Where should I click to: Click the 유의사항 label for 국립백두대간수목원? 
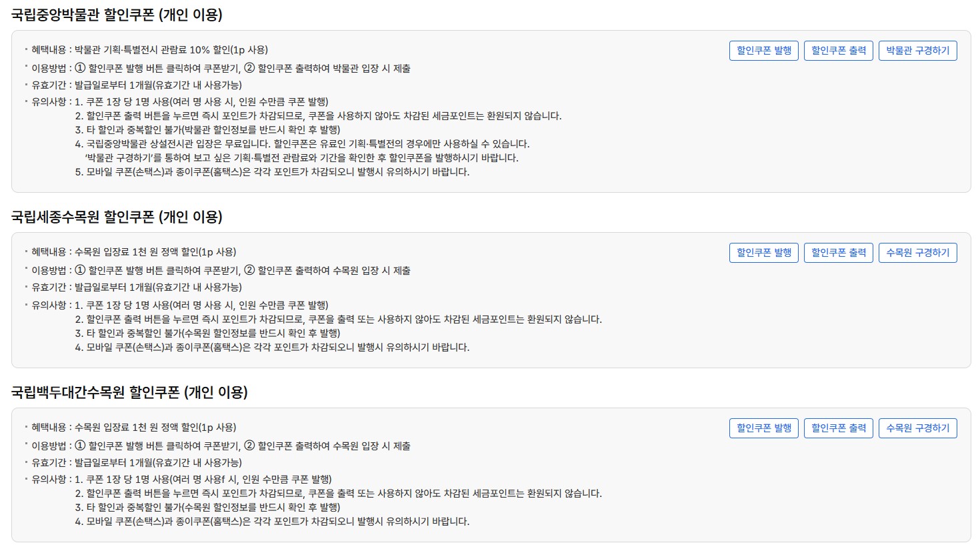pos(46,478)
